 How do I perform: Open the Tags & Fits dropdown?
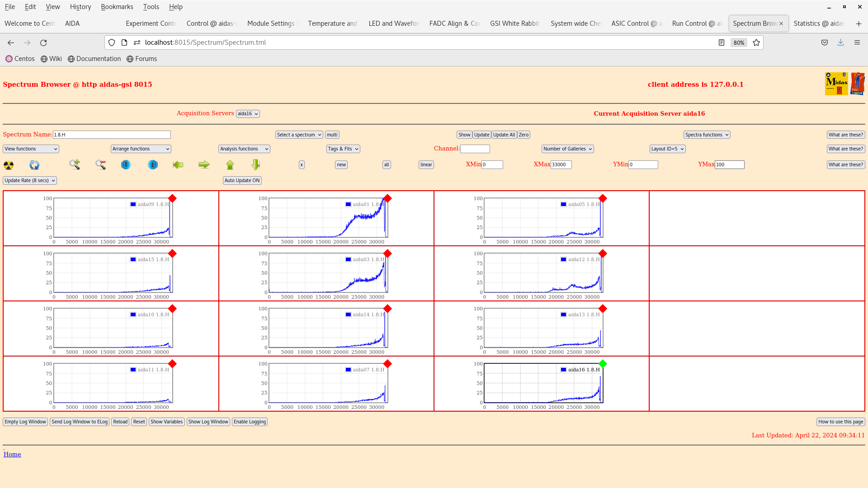pos(343,149)
